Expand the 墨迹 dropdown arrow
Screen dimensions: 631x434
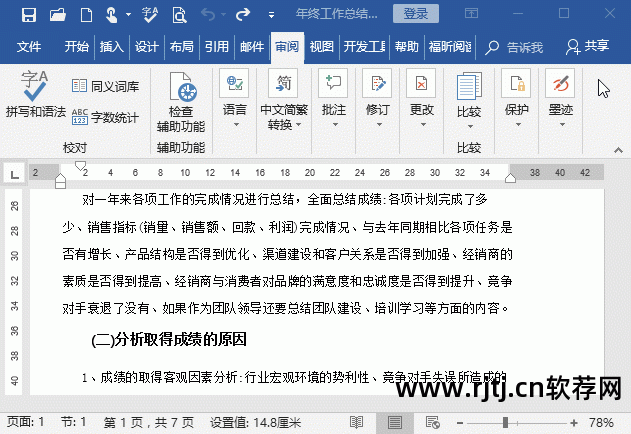562,125
